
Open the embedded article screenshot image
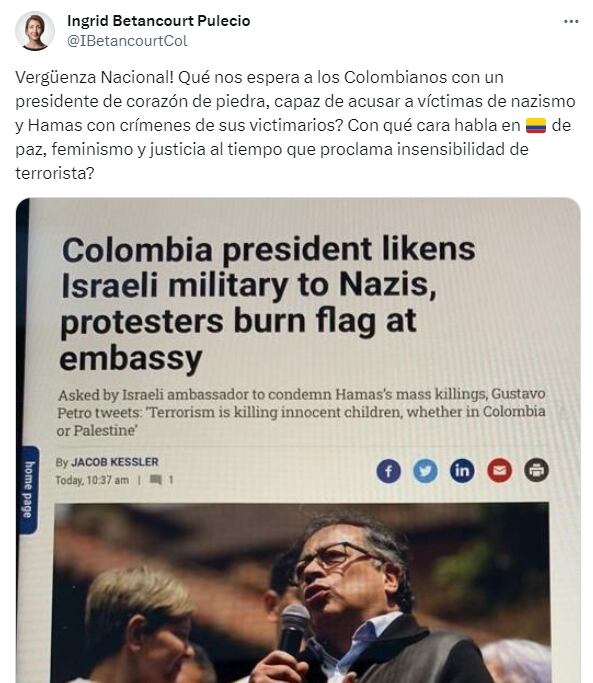click(x=298, y=440)
